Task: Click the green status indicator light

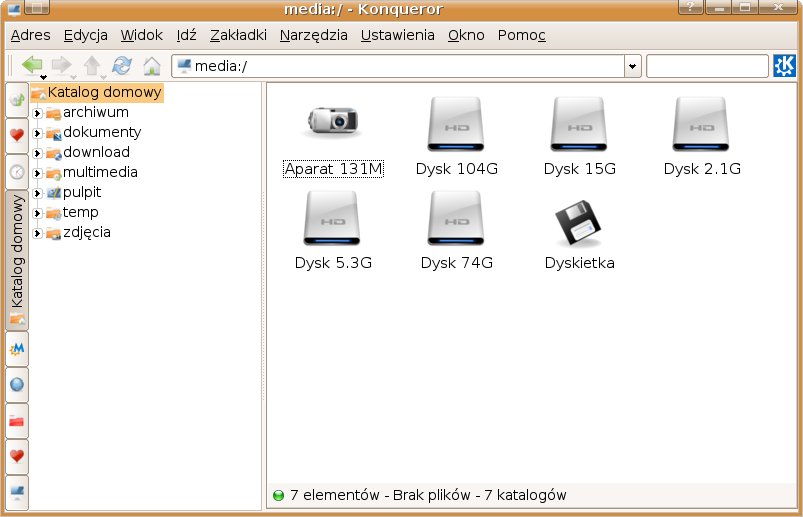Action: [x=278, y=496]
